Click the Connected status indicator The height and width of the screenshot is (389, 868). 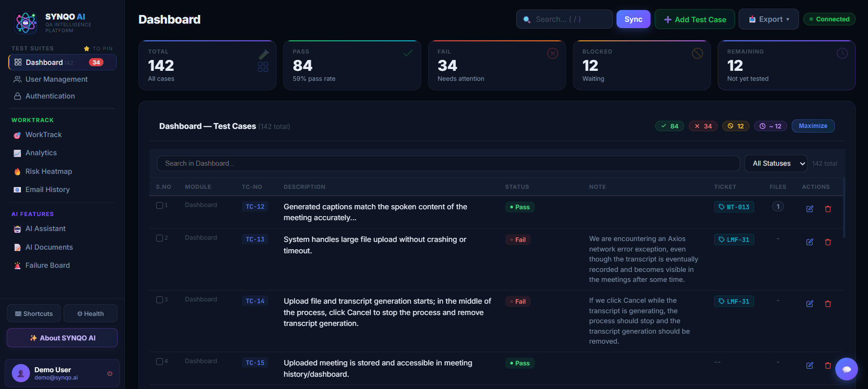point(829,19)
